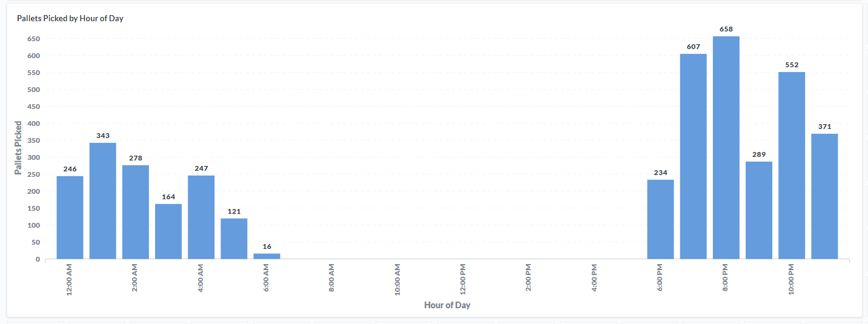Select the 6:00 PM bar showing 234
868x324 pixels.
[660, 219]
